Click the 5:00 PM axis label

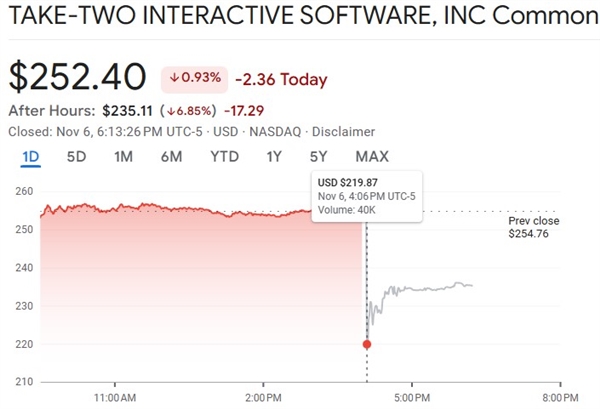pyautogui.click(x=412, y=396)
